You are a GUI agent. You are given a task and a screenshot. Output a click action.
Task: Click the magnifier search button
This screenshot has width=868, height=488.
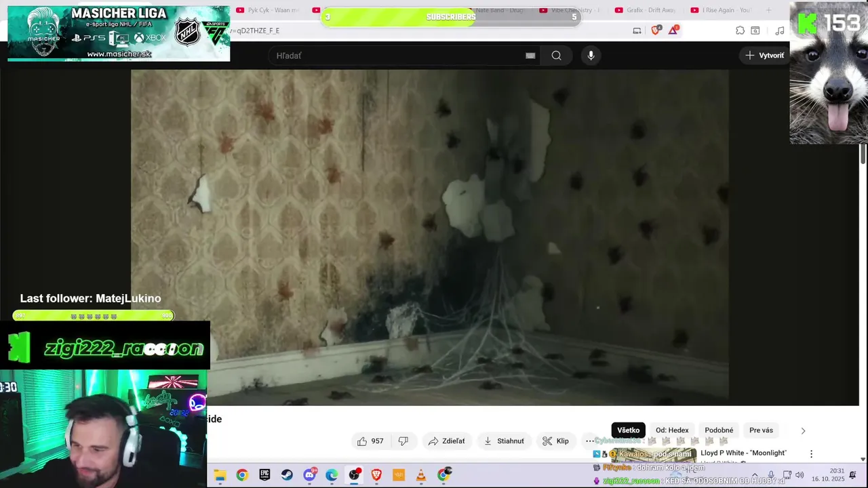556,56
